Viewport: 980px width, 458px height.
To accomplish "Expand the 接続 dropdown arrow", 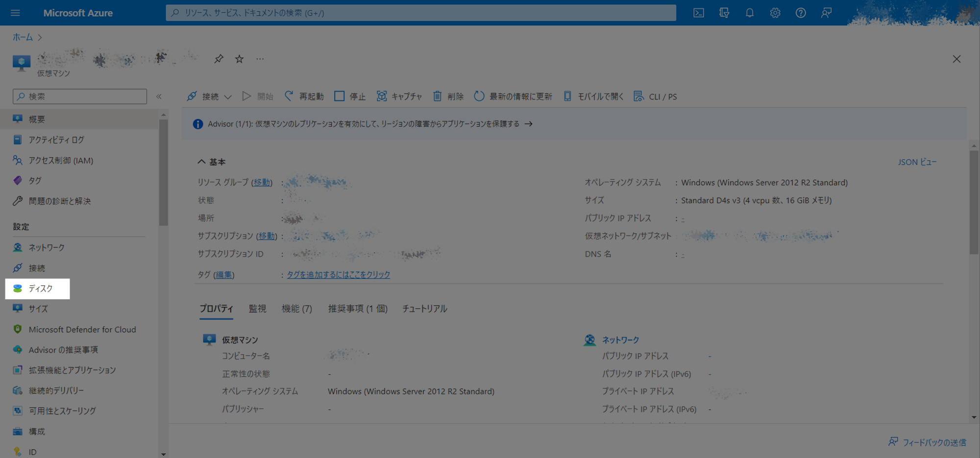I will click(x=228, y=97).
